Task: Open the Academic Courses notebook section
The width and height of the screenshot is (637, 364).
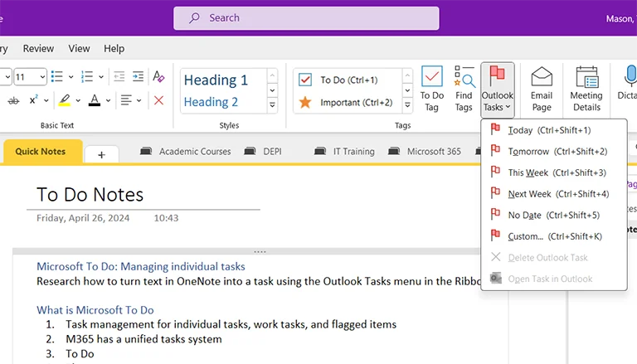Action: pos(185,152)
